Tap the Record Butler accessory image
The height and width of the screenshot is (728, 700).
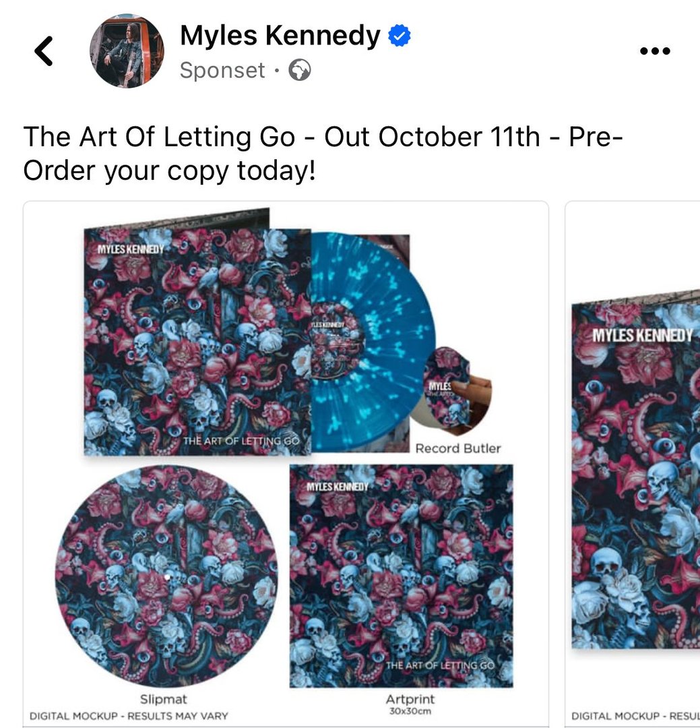(x=451, y=392)
